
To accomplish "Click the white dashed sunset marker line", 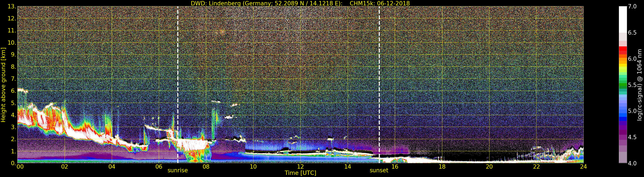I will (x=379, y=85).
